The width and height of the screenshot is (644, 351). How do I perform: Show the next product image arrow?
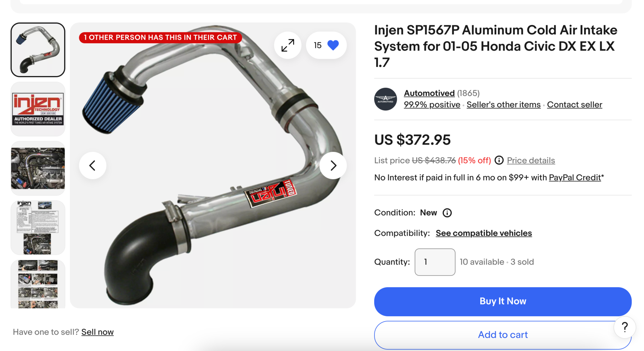click(x=333, y=165)
